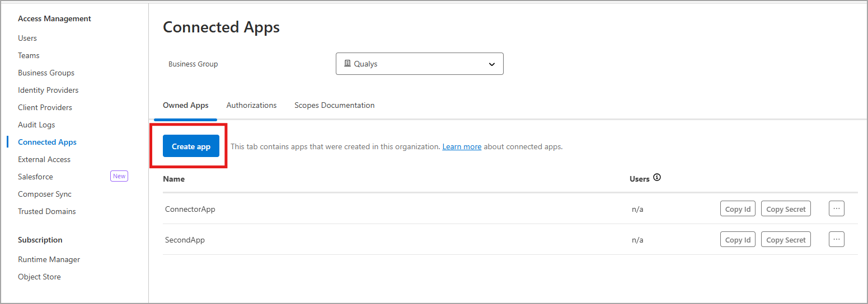Copy the Id for SecondApp
Screen dimensions: 868x304
point(737,240)
